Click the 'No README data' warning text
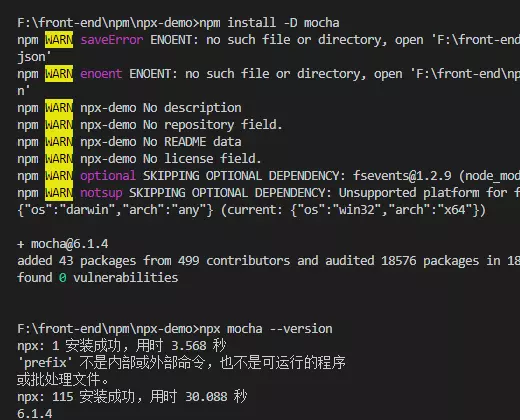This screenshot has width=520, height=420. 192,142
